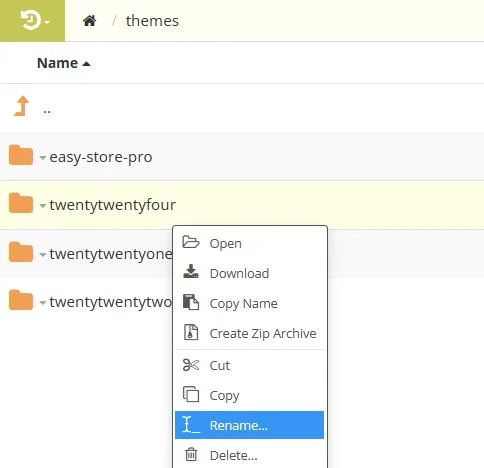Click the easy-store-pro folder icon

tap(21, 155)
